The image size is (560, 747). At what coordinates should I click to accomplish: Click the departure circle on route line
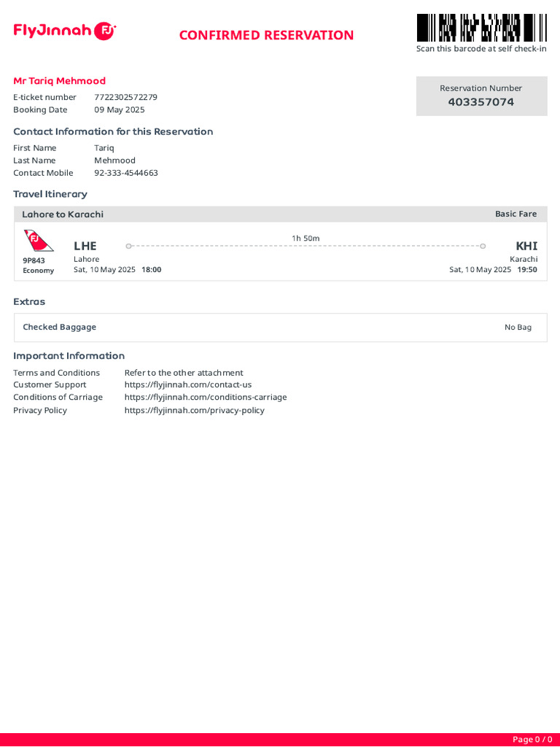point(128,246)
